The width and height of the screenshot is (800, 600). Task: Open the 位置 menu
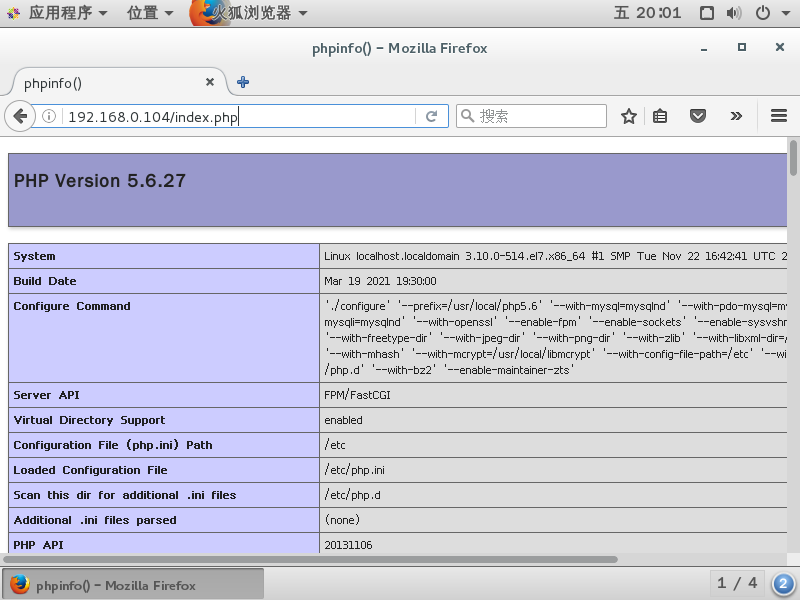coord(150,13)
